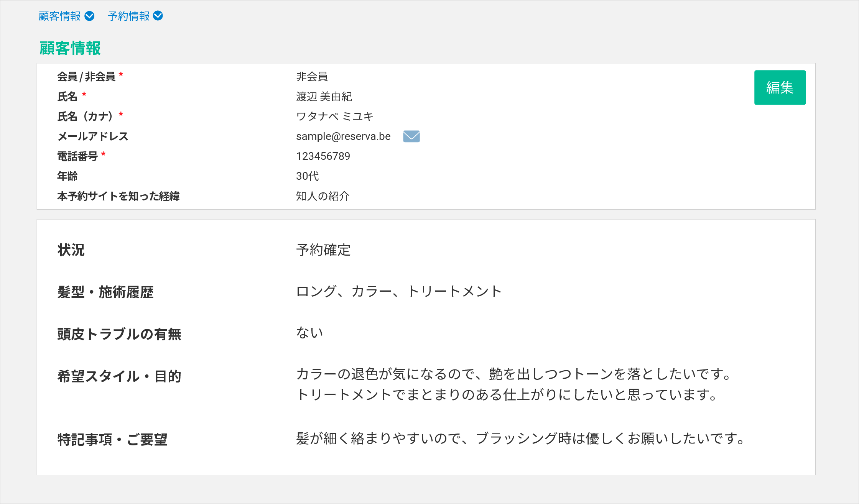Click the age value 30代

click(308, 176)
